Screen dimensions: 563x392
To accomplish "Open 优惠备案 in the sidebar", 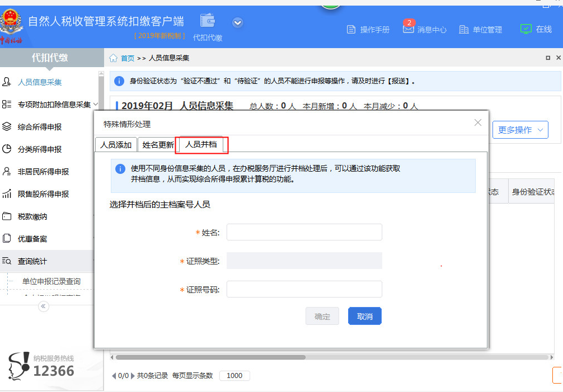I will coord(32,239).
